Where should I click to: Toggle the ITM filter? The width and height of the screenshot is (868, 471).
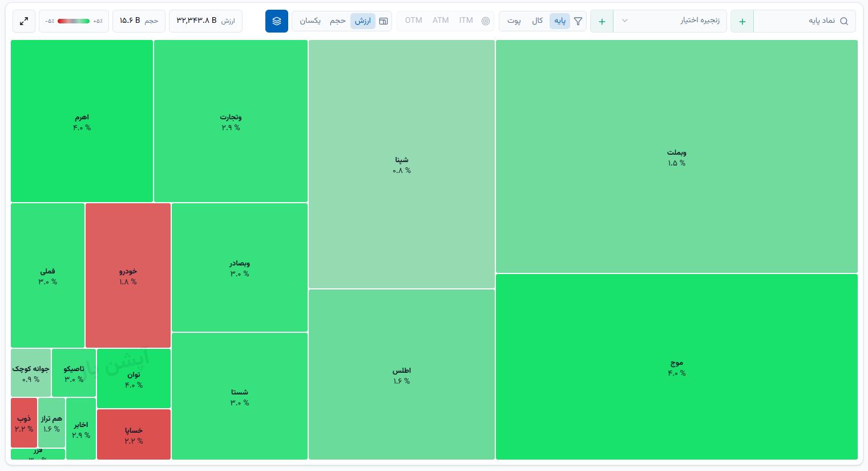[466, 21]
